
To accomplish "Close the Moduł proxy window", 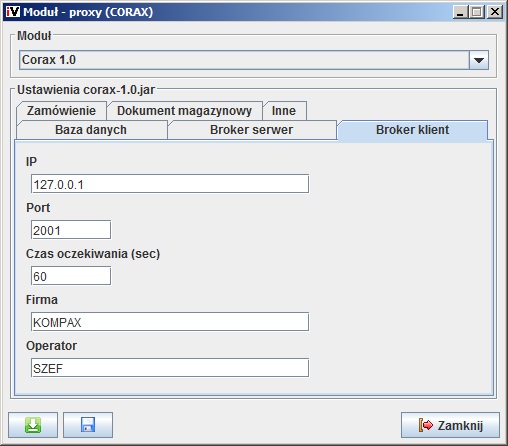I will point(495,12).
